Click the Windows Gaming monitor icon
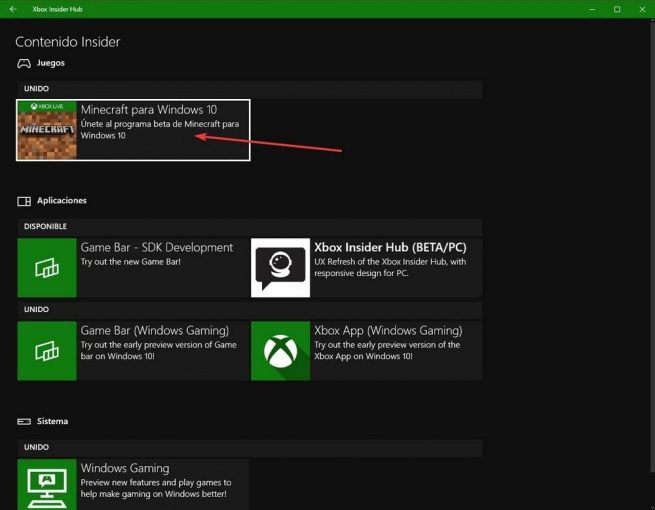 pyautogui.click(x=47, y=485)
